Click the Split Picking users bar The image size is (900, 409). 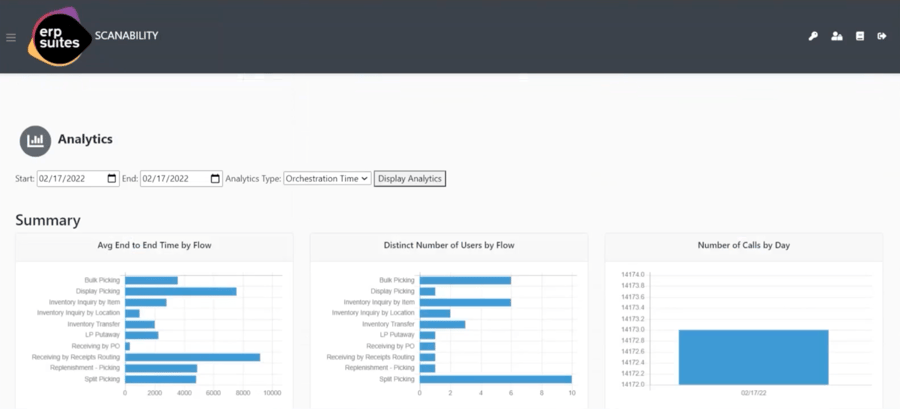495,379
